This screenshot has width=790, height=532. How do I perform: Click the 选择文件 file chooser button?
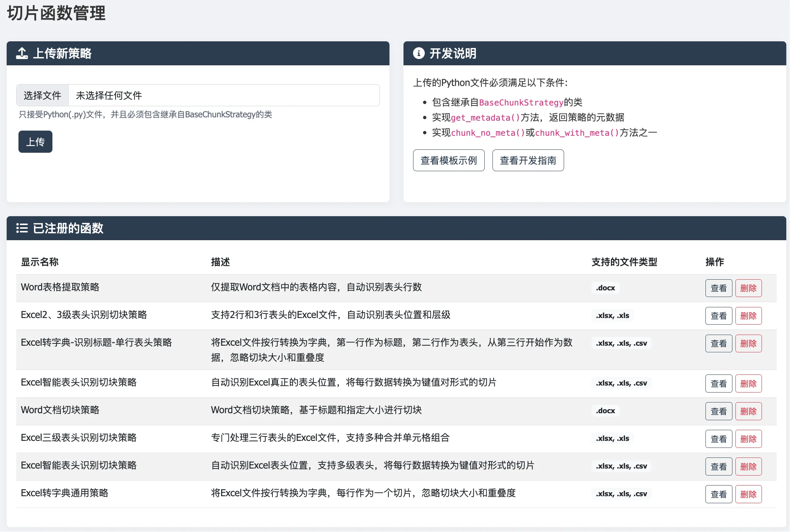pyautogui.click(x=42, y=95)
